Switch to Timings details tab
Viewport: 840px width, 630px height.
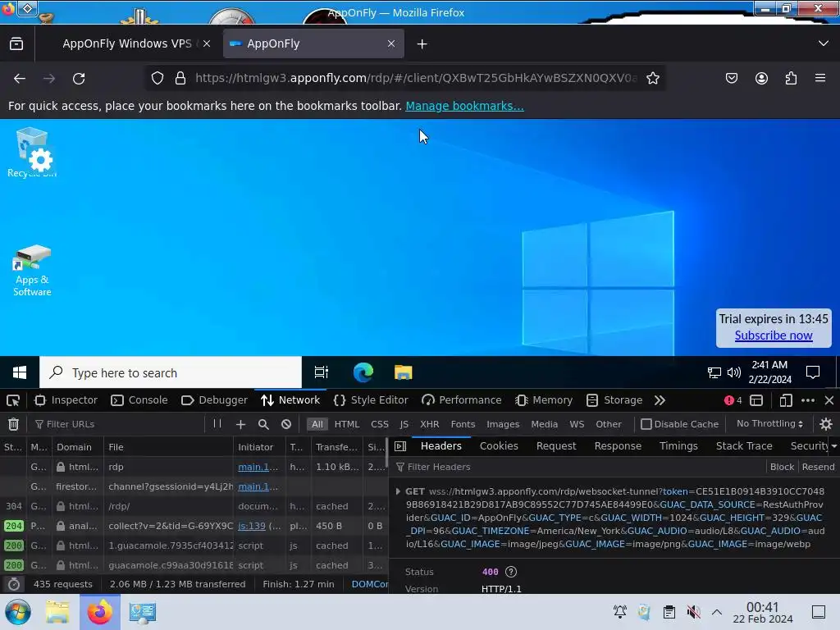tap(678, 446)
